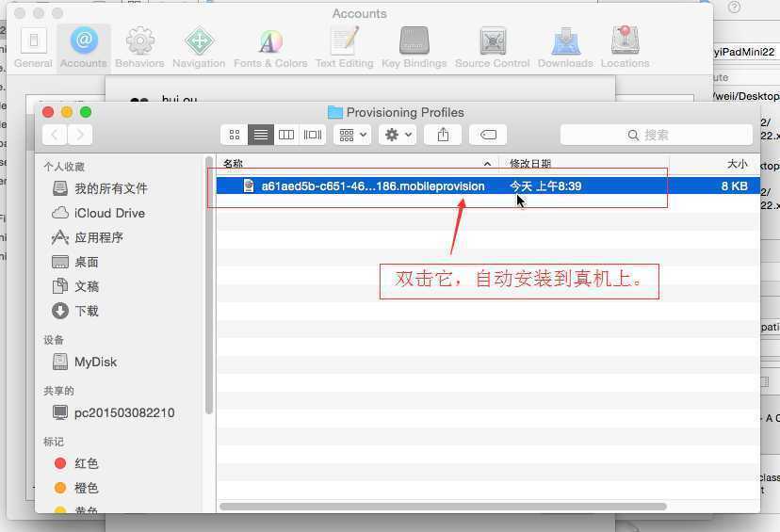Open General tab in Xcode preferences

[33, 48]
